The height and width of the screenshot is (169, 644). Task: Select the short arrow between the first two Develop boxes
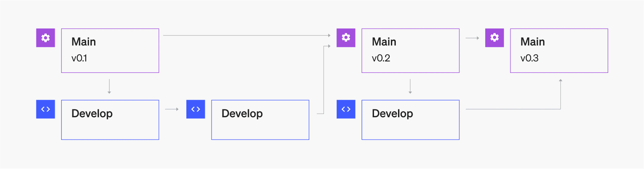pos(172,109)
